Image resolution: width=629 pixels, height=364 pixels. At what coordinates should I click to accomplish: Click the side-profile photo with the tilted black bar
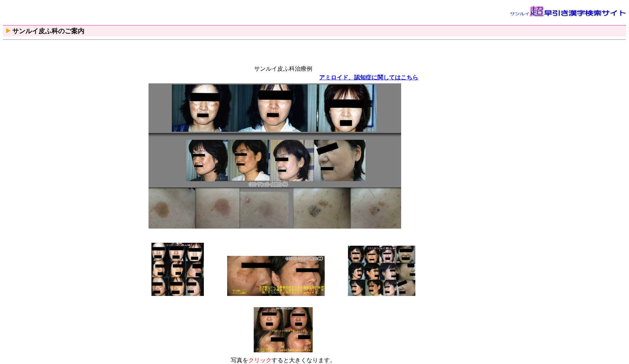[x=340, y=161]
